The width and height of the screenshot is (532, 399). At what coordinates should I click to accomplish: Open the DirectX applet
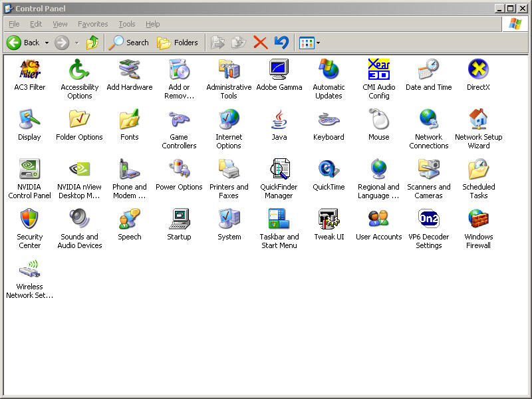click(478, 74)
